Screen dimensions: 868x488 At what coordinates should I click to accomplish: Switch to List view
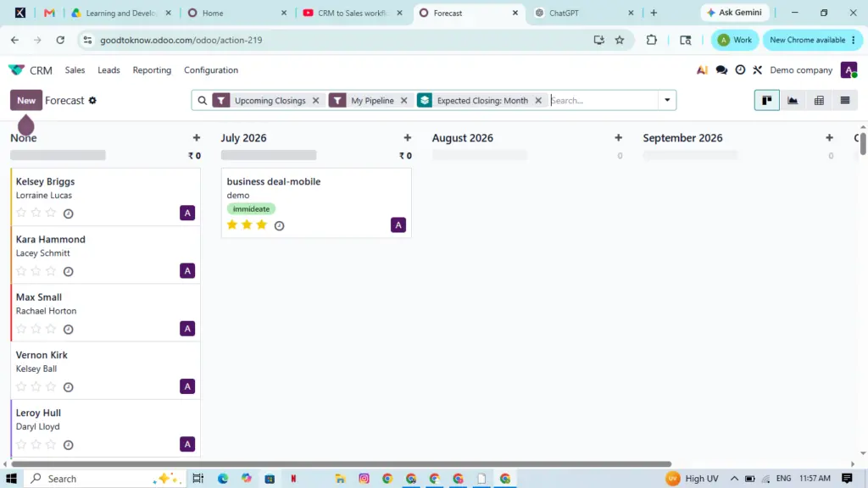845,100
